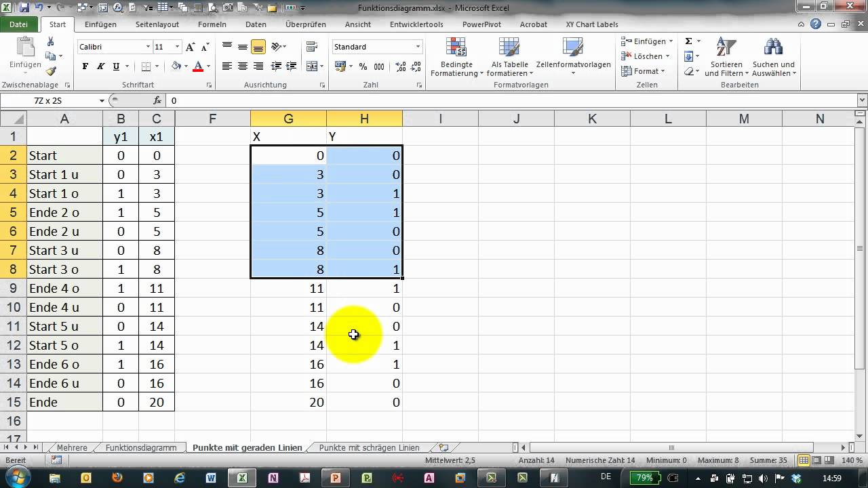Open Suchen und Auswählen dropdown
Image resolution: width=868 pixels, height=488 pixels.
(774, 56)
